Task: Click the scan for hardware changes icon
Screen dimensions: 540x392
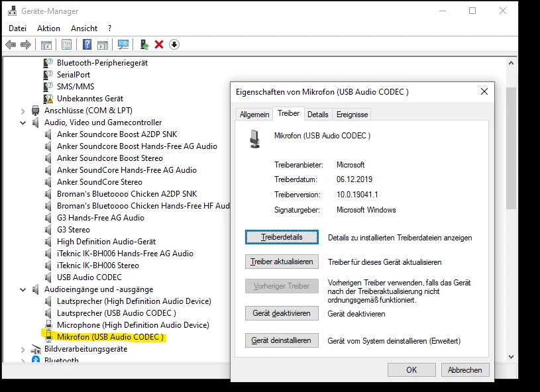Action: tap(123, 44)
